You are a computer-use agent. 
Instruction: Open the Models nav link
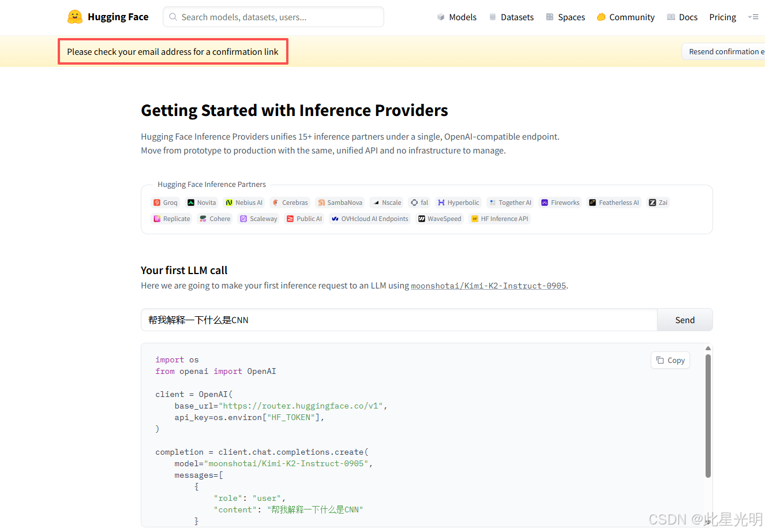[x=463, y=17]
